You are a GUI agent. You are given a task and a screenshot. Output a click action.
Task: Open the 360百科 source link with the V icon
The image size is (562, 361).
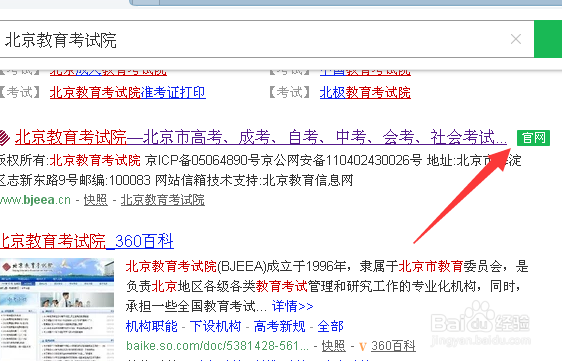point(393,346)
